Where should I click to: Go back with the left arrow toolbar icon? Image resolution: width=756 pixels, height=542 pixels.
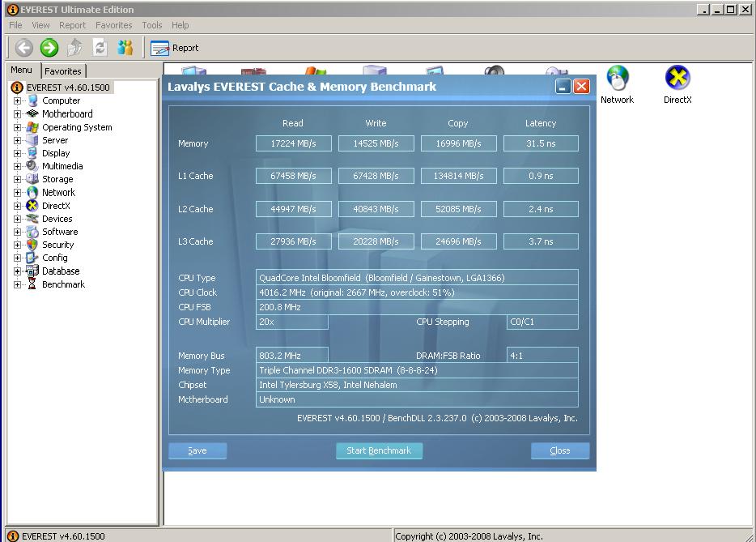tap(24, 48)
